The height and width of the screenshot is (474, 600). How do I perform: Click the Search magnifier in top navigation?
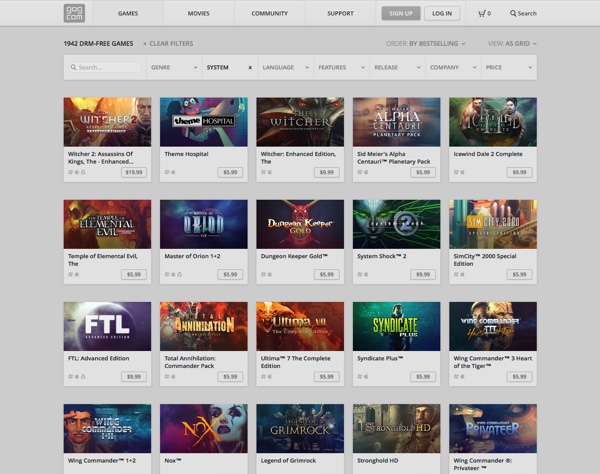pyautogui.click(x=513, y=13)
